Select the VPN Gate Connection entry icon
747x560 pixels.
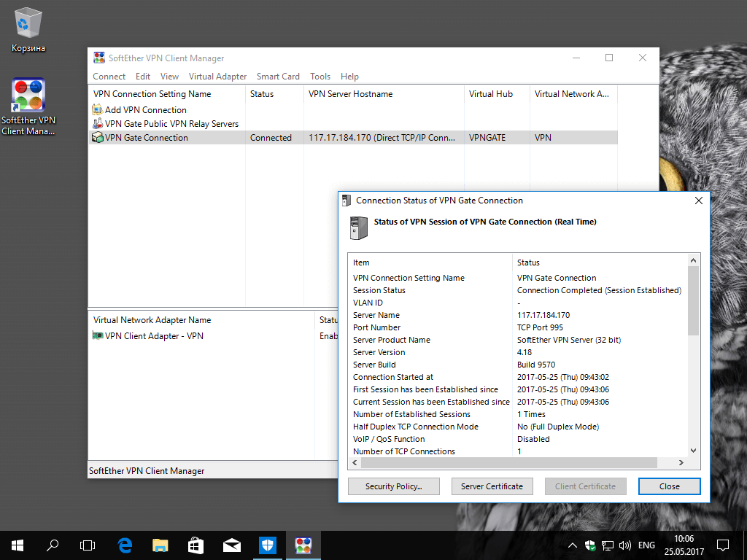[97, 138]
